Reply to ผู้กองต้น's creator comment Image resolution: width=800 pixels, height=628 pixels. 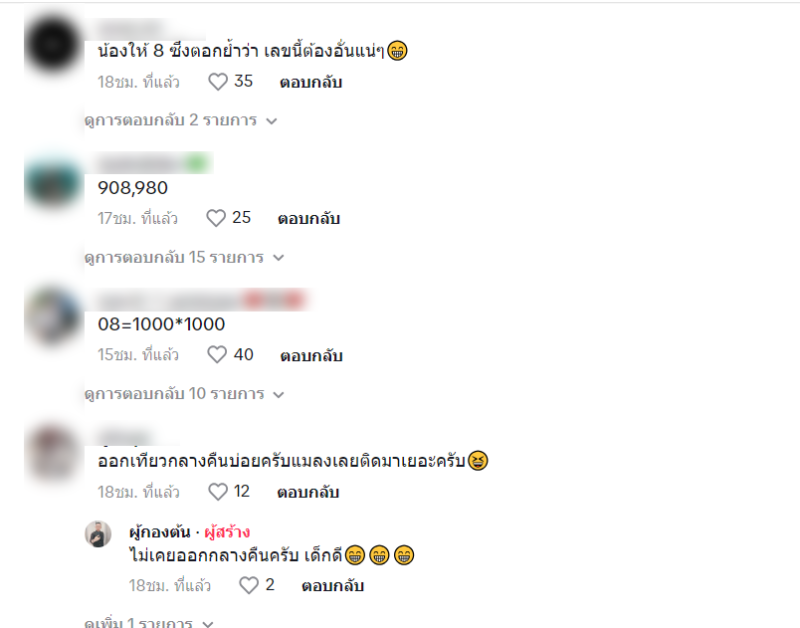pos(333,586)
